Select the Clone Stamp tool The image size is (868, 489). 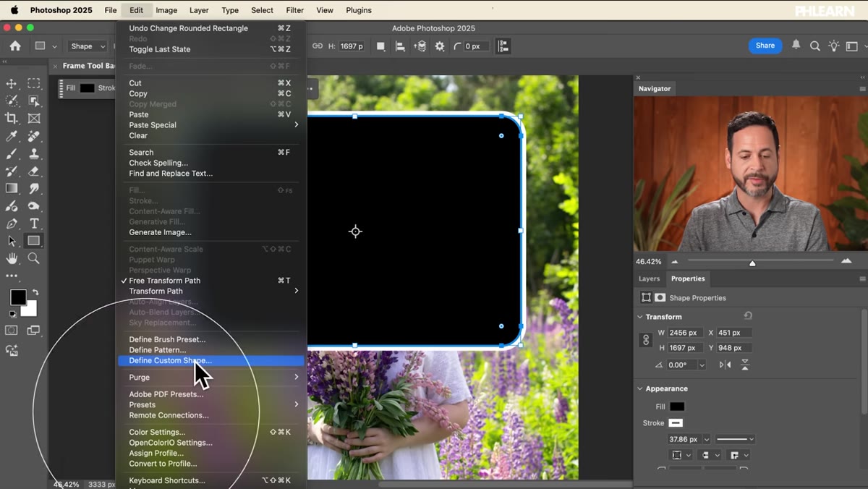tap(33, 154)
